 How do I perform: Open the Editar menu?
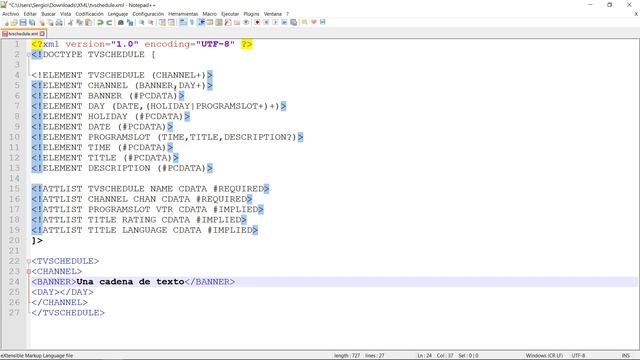point(30,14)
